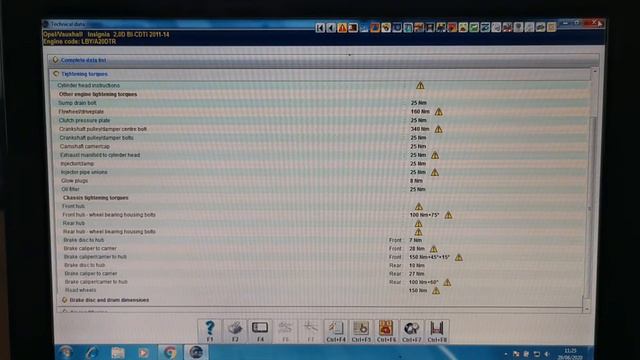Click the Ctrl+F8 button

pyautogui.click(x=437, y=331)
